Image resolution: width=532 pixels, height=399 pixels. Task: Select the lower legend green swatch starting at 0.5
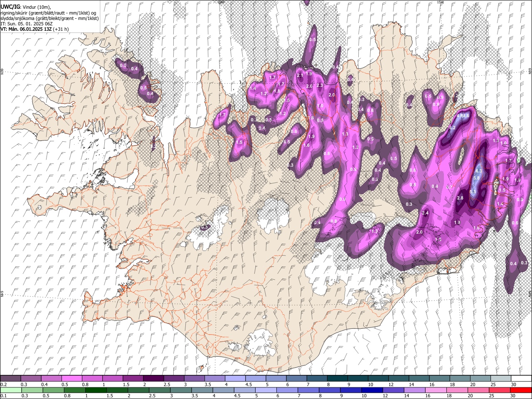pyautogui.click(x=53, y=390)
